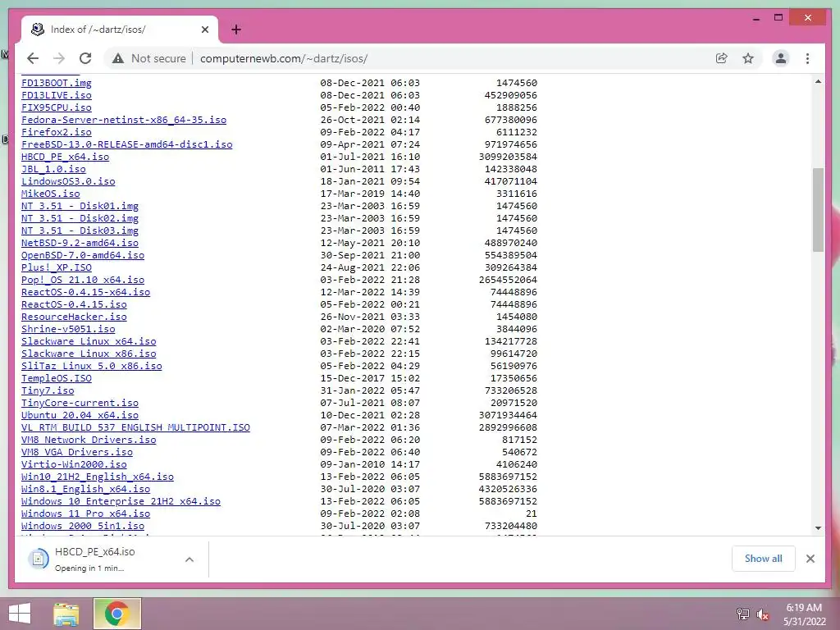The width and height of the screenshot is (840, 630).
Task: Download Slackware Linux x86.iso
Action: point(89,354)
